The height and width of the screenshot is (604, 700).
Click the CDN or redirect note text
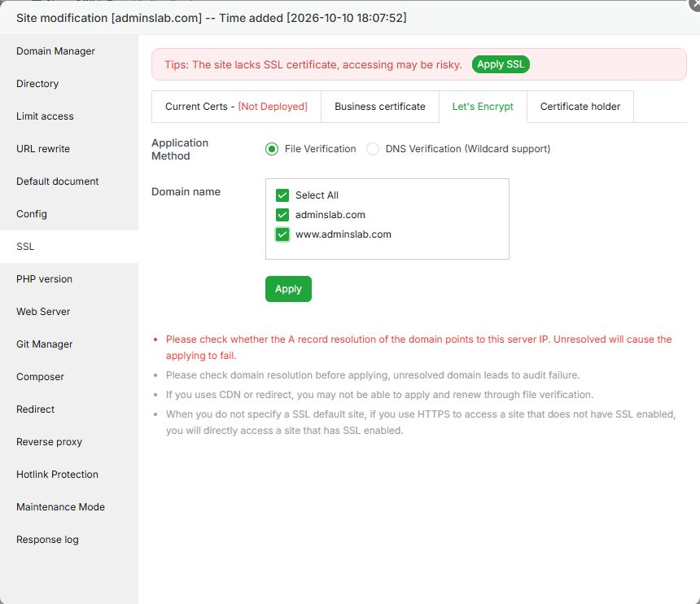coord(379,395)
